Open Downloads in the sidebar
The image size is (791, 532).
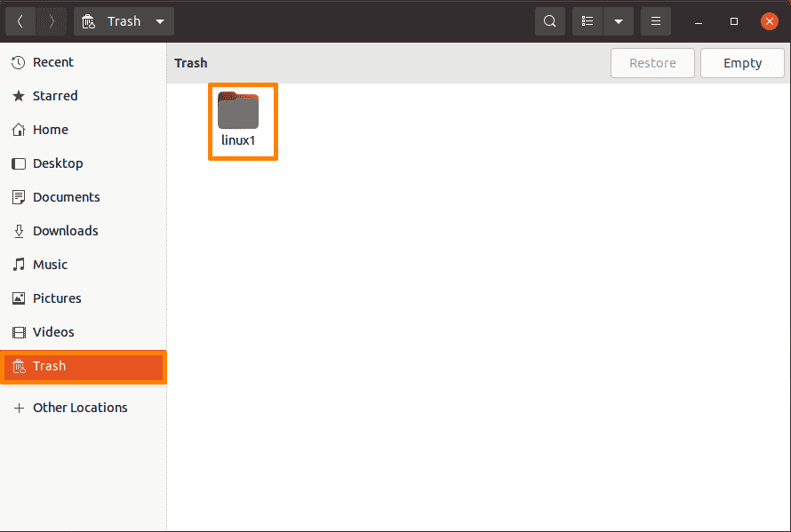84,231
